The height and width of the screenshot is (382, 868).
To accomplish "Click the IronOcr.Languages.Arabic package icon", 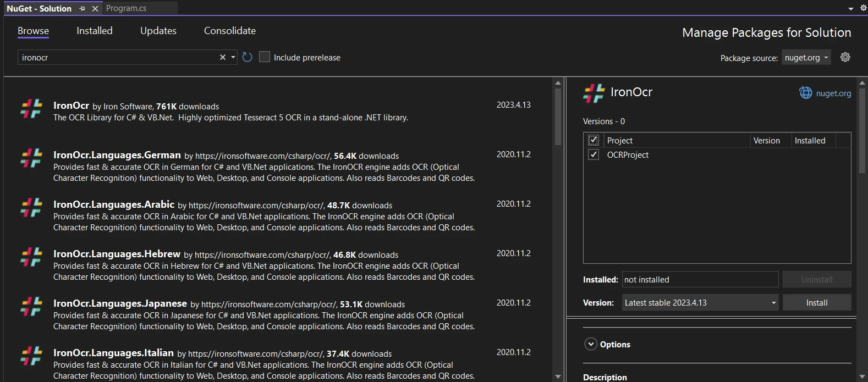I will click(x=31, y=207).
